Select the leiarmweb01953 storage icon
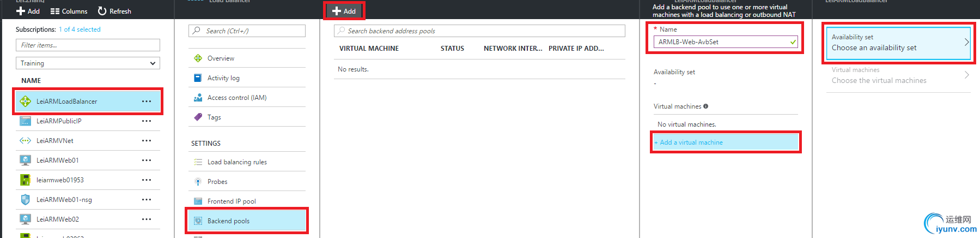 25,180
